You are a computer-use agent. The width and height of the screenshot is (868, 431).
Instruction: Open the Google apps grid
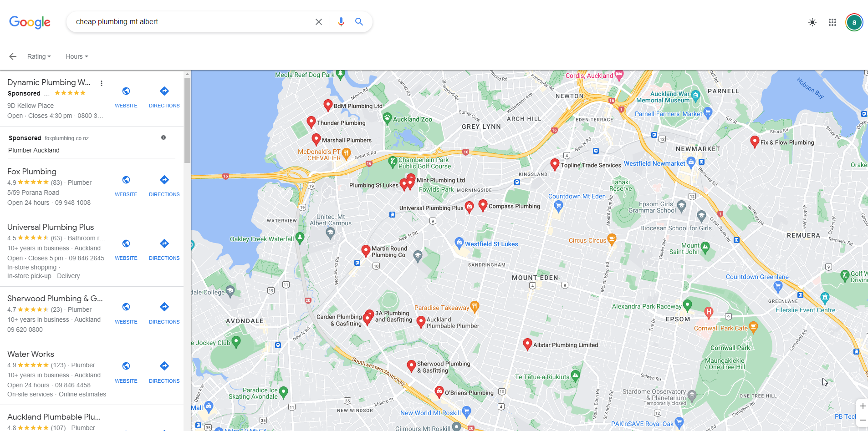point(832,22)
